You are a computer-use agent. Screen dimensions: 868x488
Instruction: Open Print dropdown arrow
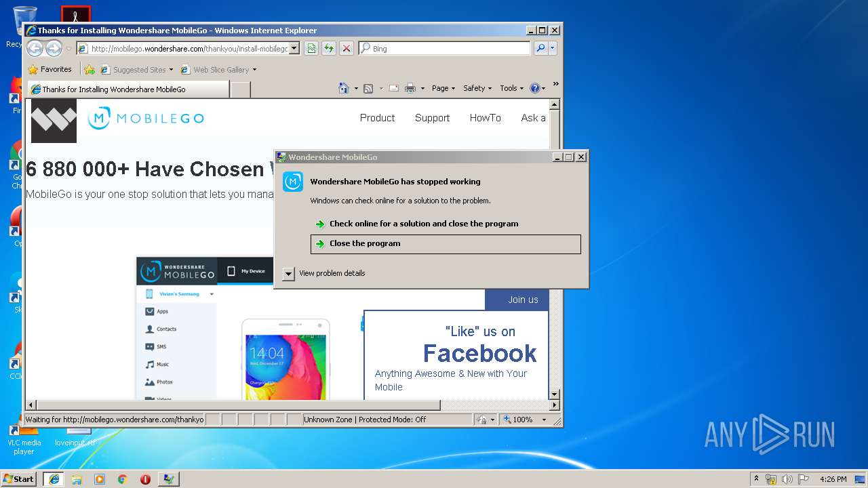click(x=422, y=89)
